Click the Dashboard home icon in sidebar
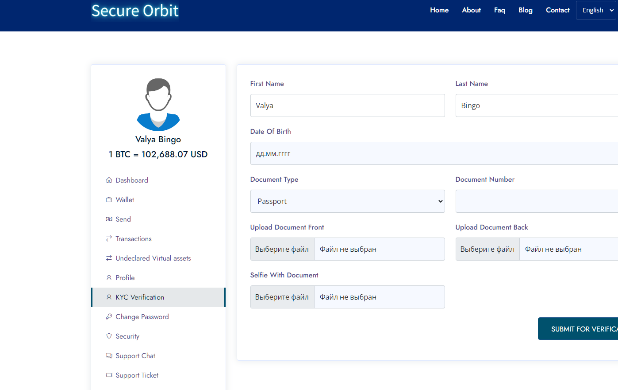 pyautogui.click(x=109, y=180)
